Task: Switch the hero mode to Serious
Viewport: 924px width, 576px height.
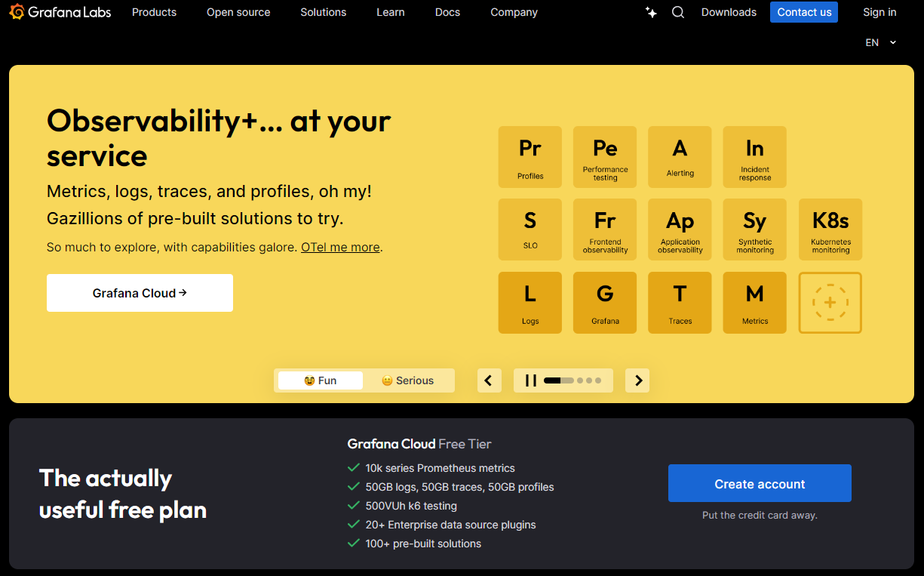Action: click(408, 380)
